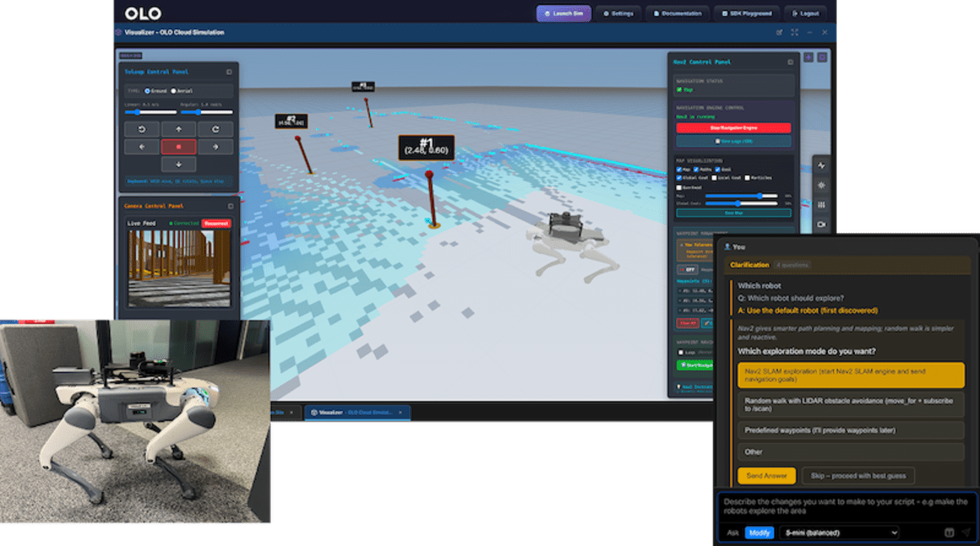The width and height of the screenshot is (980, 546).
Task: Click the chat description input field
Action: point(846,505)
